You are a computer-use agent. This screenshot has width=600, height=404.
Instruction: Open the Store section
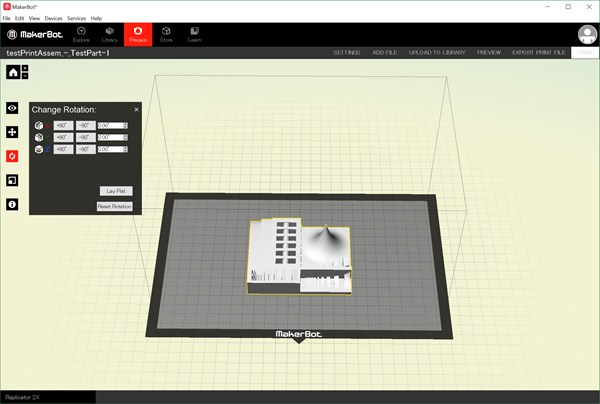point(166,34)
